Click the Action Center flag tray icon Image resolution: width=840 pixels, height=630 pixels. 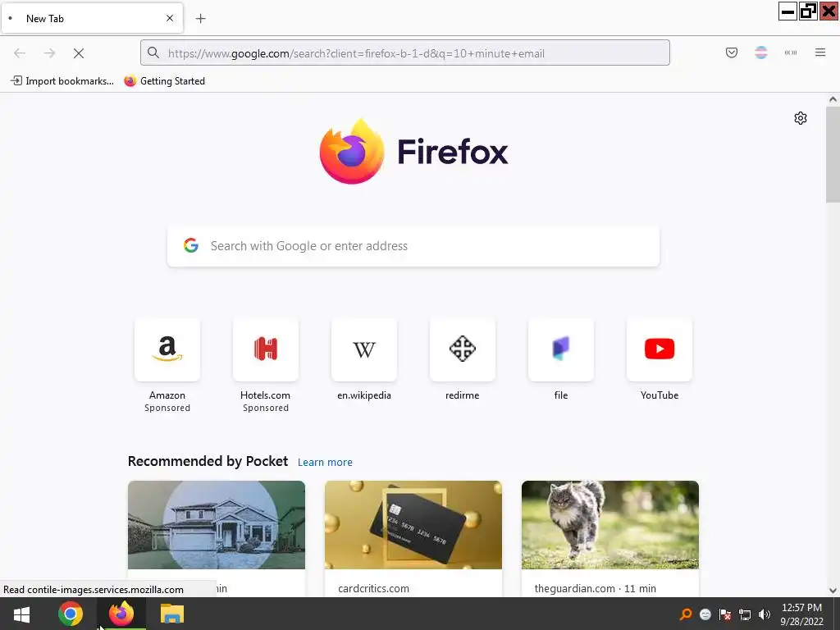tap(725, 614)
